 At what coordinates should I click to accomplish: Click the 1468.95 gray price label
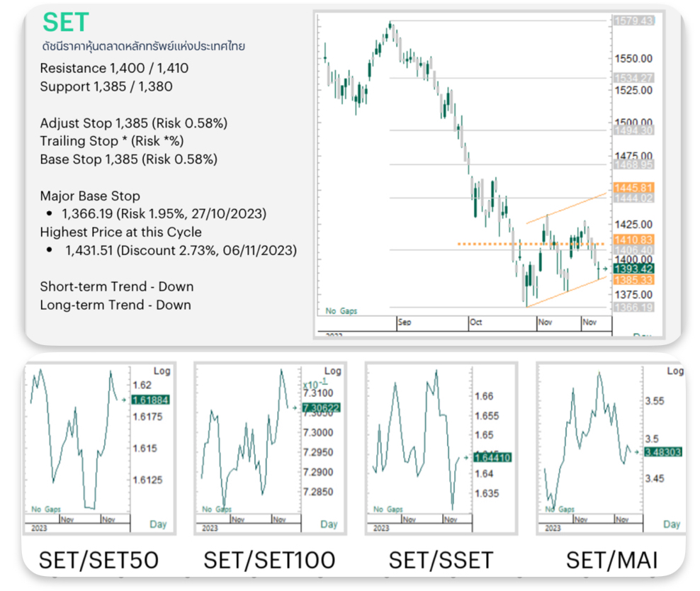pyautogui.click(x=634, y=164)
